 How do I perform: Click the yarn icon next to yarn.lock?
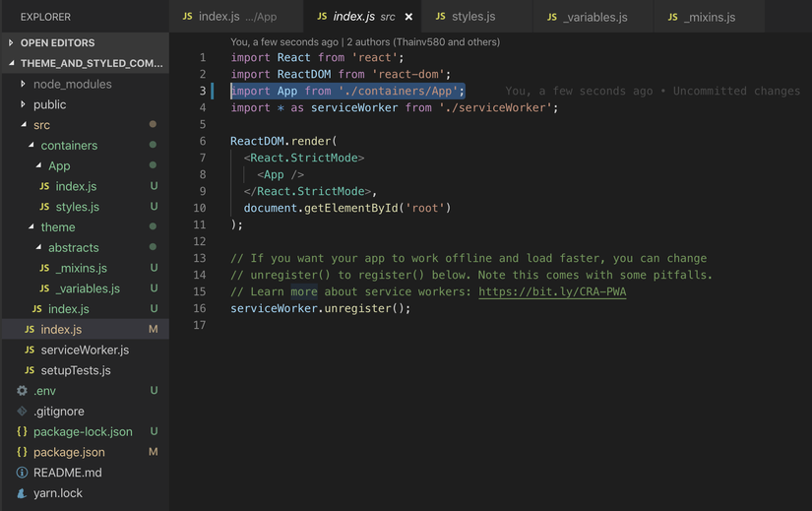pos(22,493)
